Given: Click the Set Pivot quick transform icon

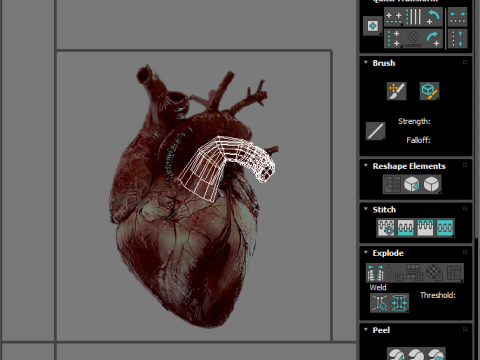Looking at the screenshot, I should point(372,26).
